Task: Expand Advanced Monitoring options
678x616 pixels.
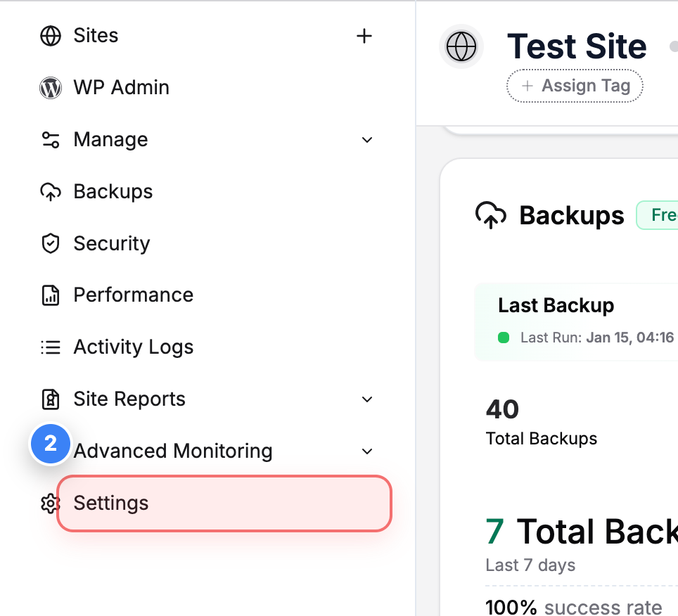Action: 366,451
